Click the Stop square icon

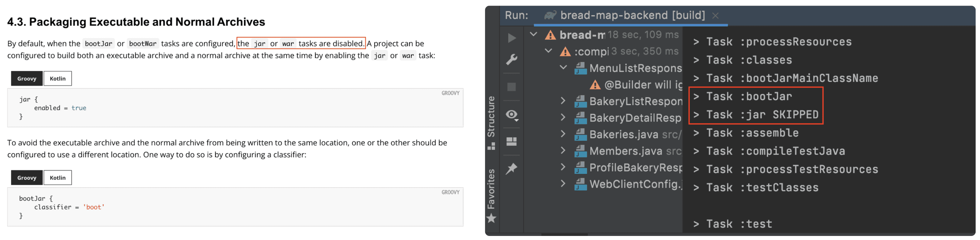[x=512, y=87]
